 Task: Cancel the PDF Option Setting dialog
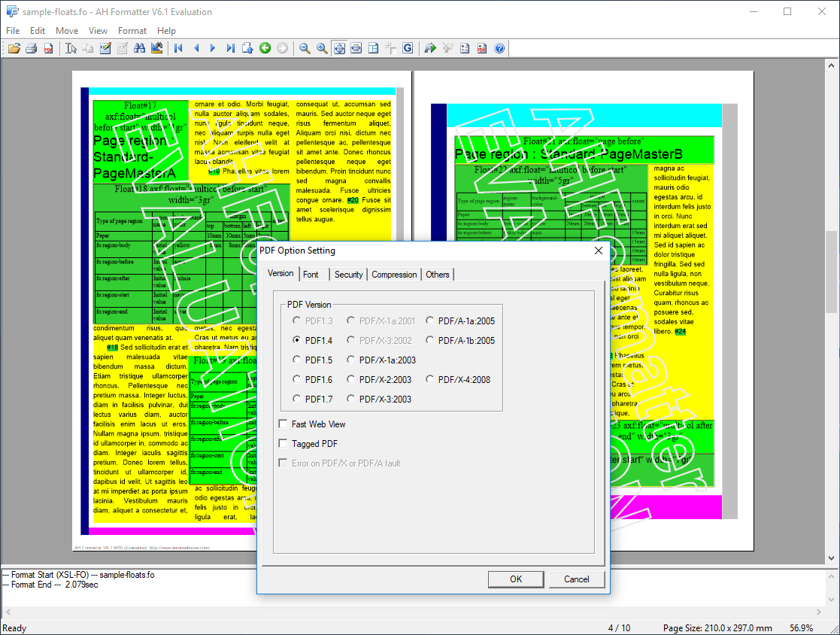577,579
